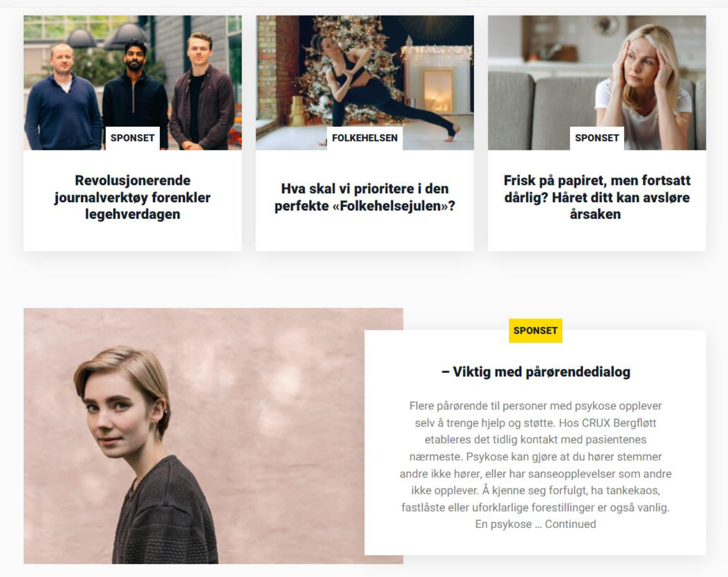This screenshot has width=728, height=577.
Task: Open 'Frisk på papiret' article headline
Action: [597, 197]
